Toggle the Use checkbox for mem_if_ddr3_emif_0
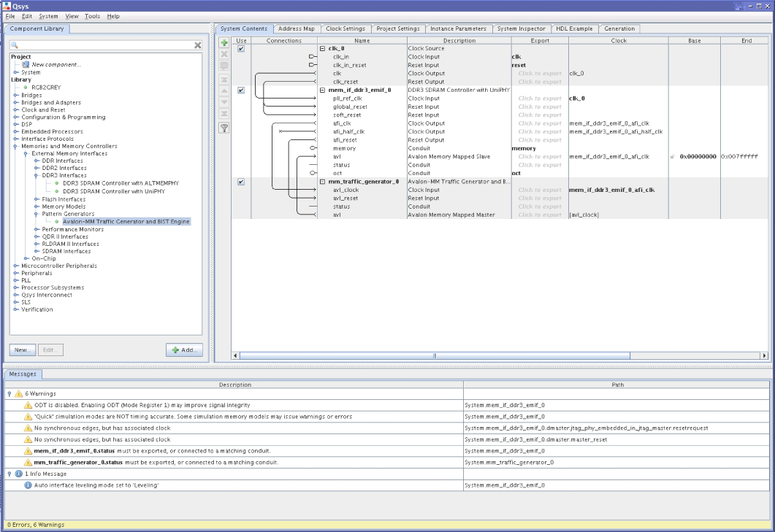775x532 pixels. click(x=241, y=90)
